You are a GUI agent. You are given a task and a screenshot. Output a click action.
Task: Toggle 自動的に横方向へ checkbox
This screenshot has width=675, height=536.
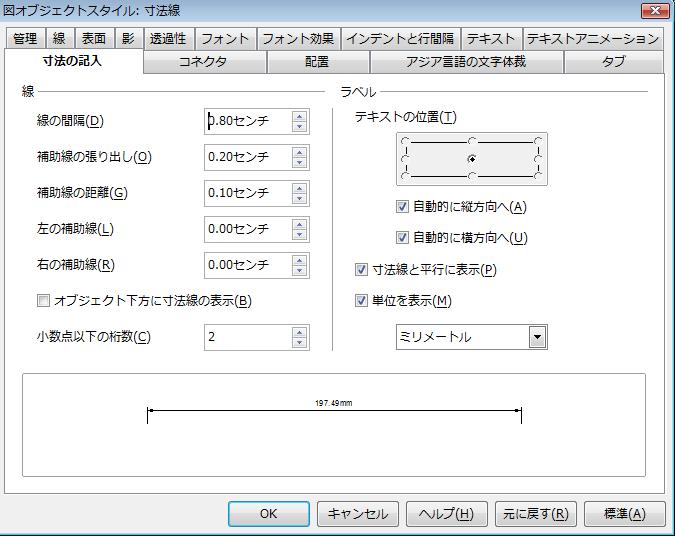point(403,238)
